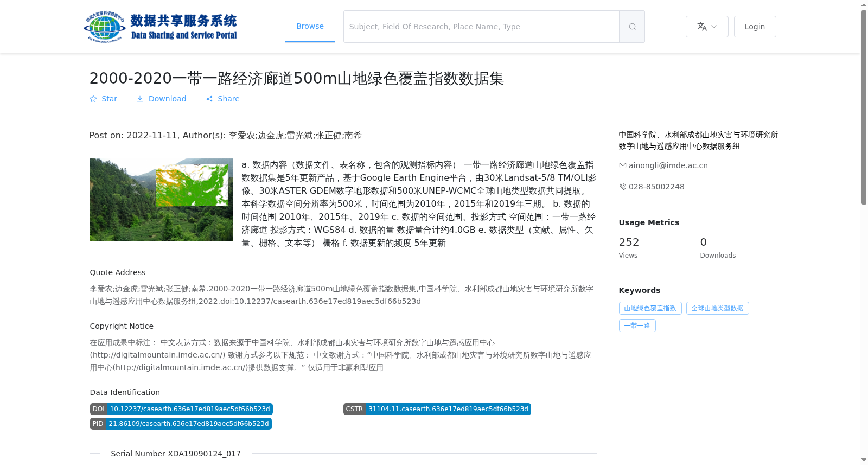Open the language translation dropdown
The height and width of the screenshot is (465, 868).
coord(707,27)
